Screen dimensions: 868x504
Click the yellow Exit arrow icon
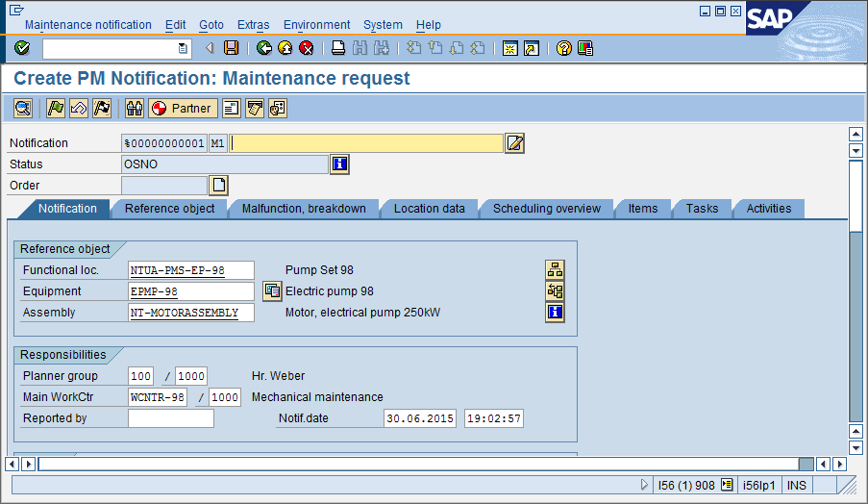tap(285, 48)
